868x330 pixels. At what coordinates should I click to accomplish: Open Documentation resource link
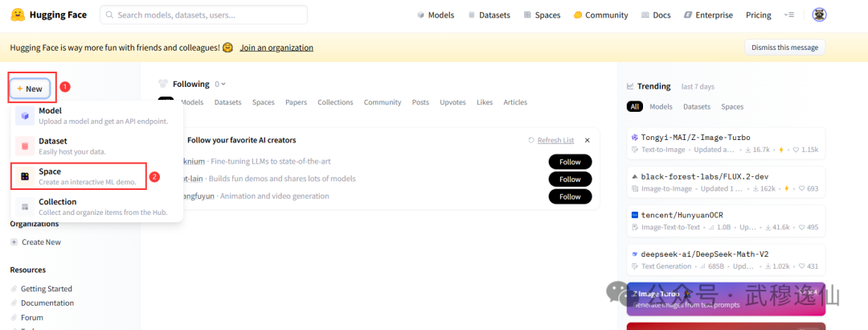click(47, 303)
